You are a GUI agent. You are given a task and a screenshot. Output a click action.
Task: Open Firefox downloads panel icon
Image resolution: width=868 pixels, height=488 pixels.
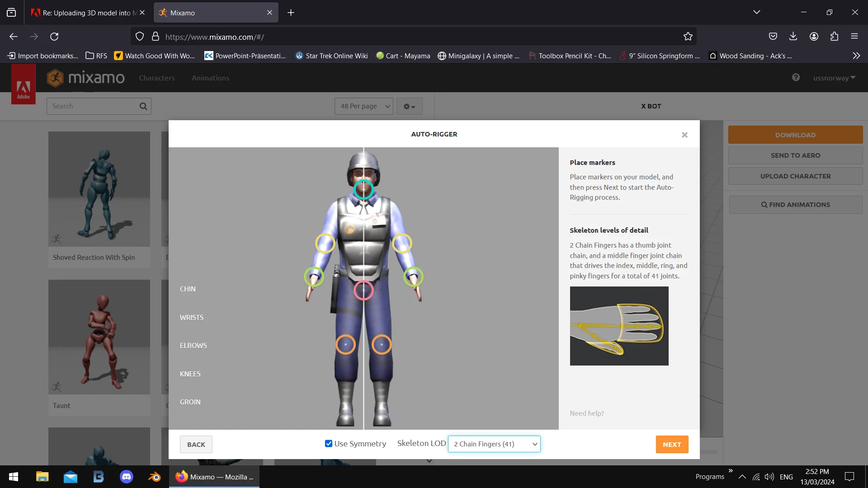click(x=793, y=37)
